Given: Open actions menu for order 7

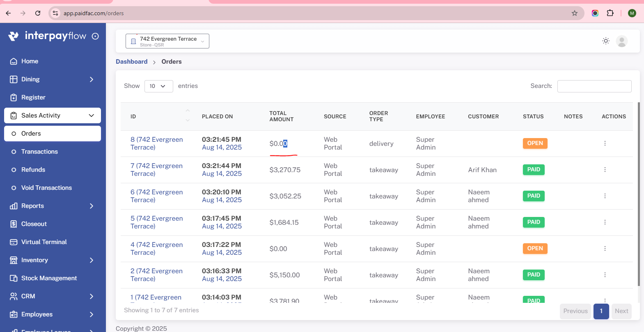Looking at the screenshot, I should coord(605,170).
